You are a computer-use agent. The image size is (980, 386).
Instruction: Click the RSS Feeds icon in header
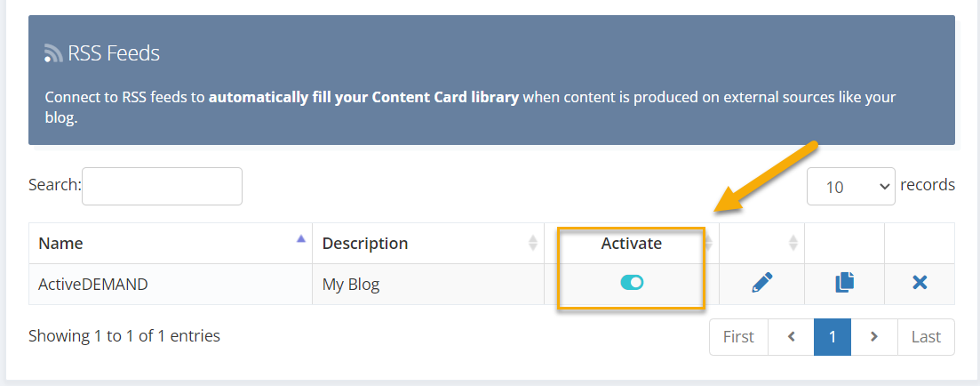(x=53, y=53)
